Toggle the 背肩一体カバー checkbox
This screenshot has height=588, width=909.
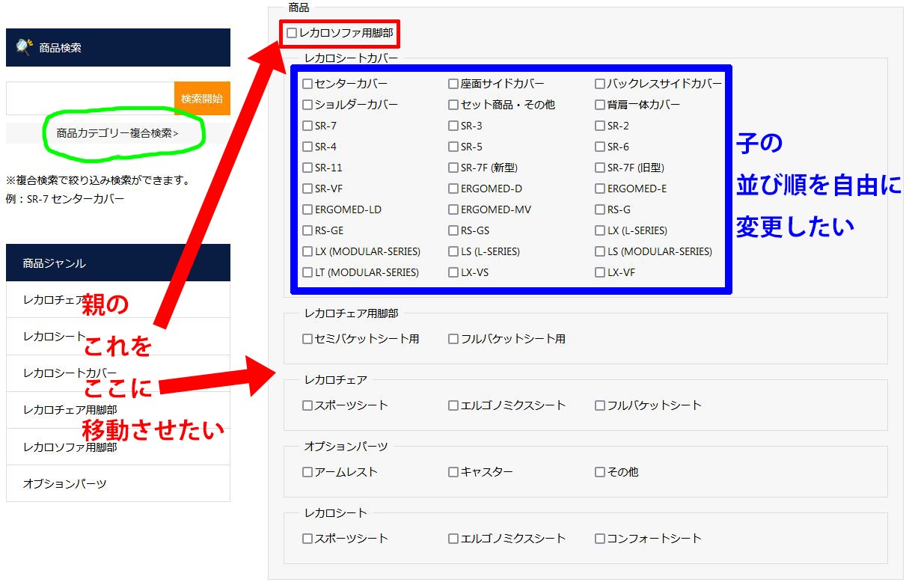(x=600, y=105)
